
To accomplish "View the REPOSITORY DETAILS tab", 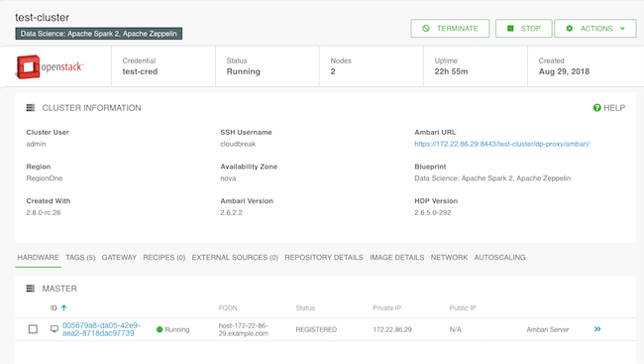I will tap(324, 258).
